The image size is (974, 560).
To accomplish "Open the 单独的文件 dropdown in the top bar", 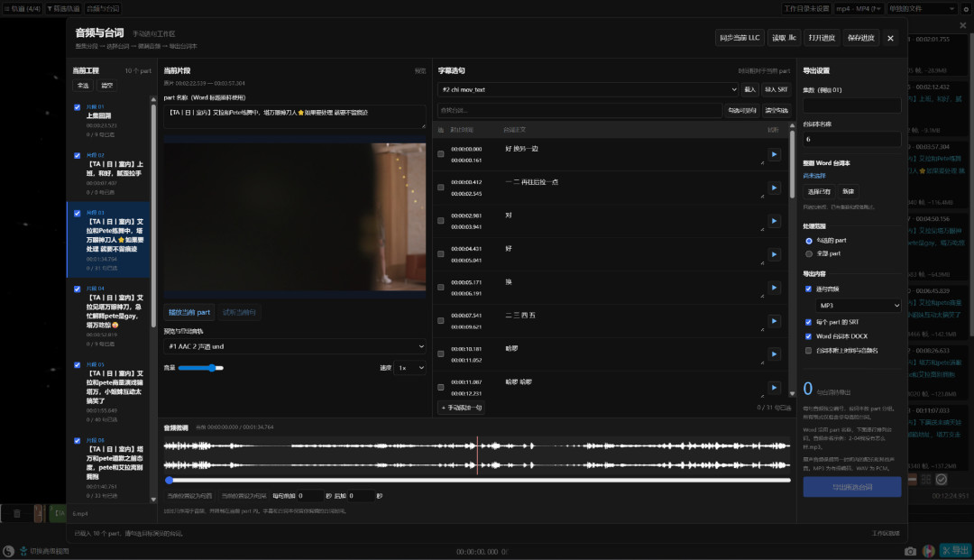I will pos(922,9).
